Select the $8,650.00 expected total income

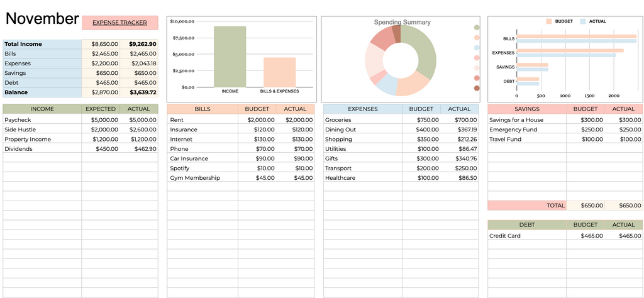coord(101,44)
